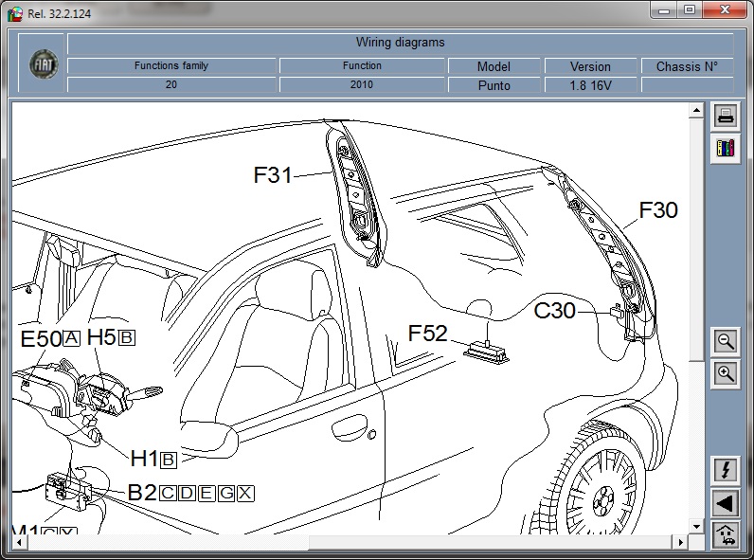Viewport: 754px width, 560px height.
Task: Click the F52 component label
Action: pyautogui.click(x=427, y=334)
